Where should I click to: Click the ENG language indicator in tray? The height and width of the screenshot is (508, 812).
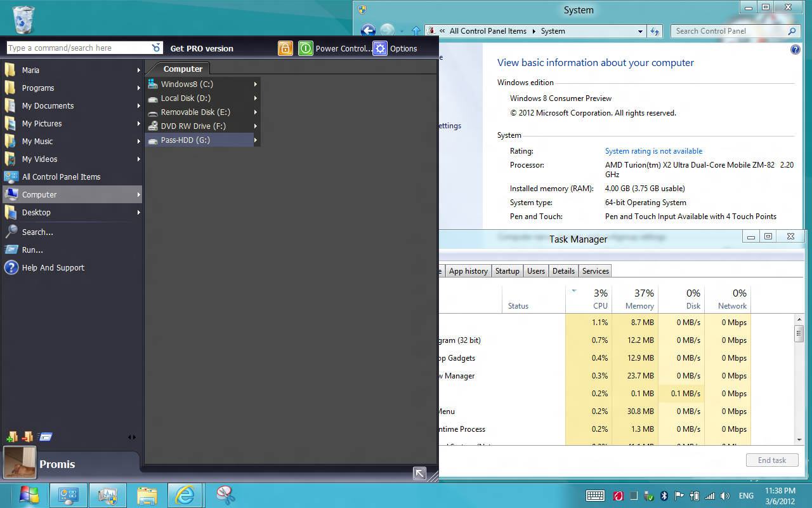[x=746, y=496]
